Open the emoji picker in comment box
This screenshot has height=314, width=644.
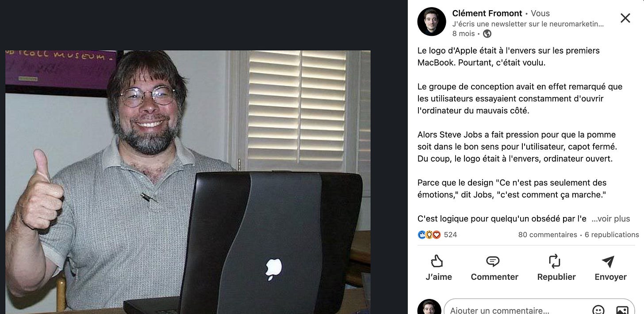pos(598,310)
